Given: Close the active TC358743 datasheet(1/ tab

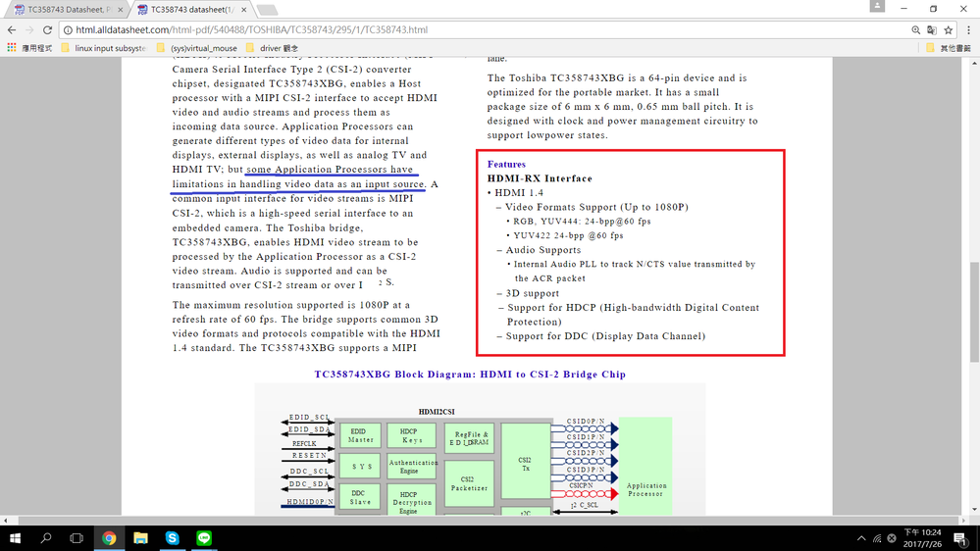Looking at the screenshot, I should pos(243,10).
